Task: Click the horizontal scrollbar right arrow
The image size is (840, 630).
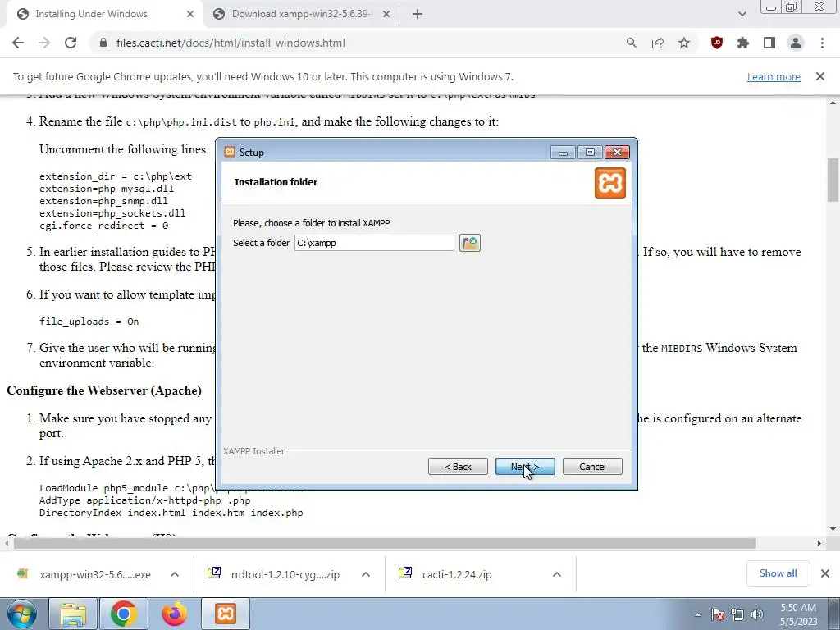Action: click(819, 544)
